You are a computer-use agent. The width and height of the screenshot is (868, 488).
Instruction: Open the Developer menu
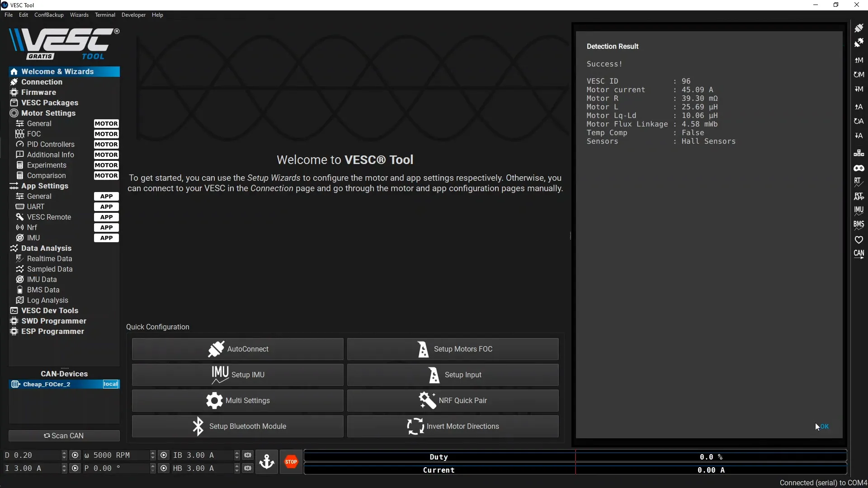(133, 15)
